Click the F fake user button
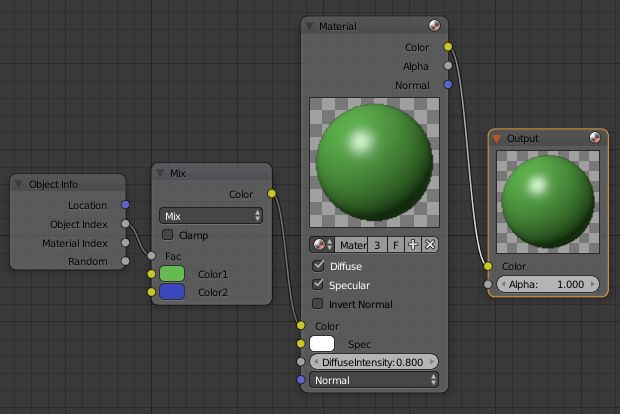Screen dimensions: 620x414 click(395, 245)
